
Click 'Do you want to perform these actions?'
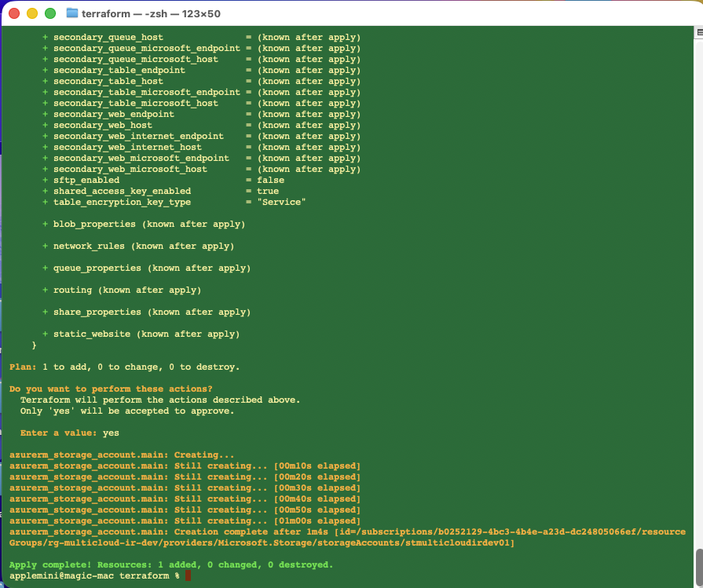coord(111,389)
